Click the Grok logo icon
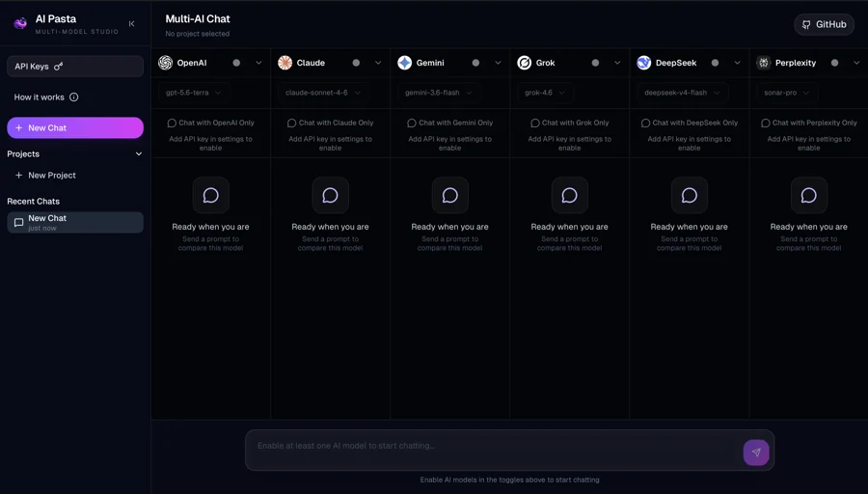This screenshot has height=494, width=868. coord(525,63)
